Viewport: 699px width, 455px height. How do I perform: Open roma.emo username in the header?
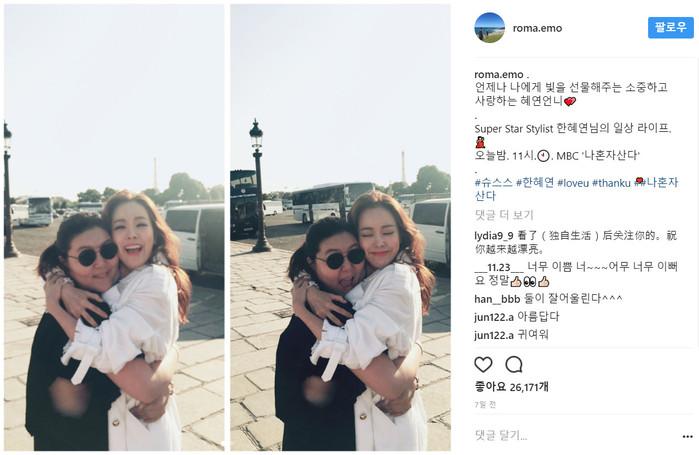point(537,28)
